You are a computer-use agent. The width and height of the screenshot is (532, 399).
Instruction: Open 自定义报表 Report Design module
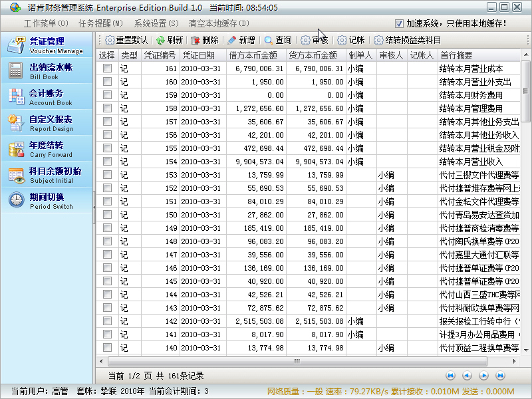47,123
